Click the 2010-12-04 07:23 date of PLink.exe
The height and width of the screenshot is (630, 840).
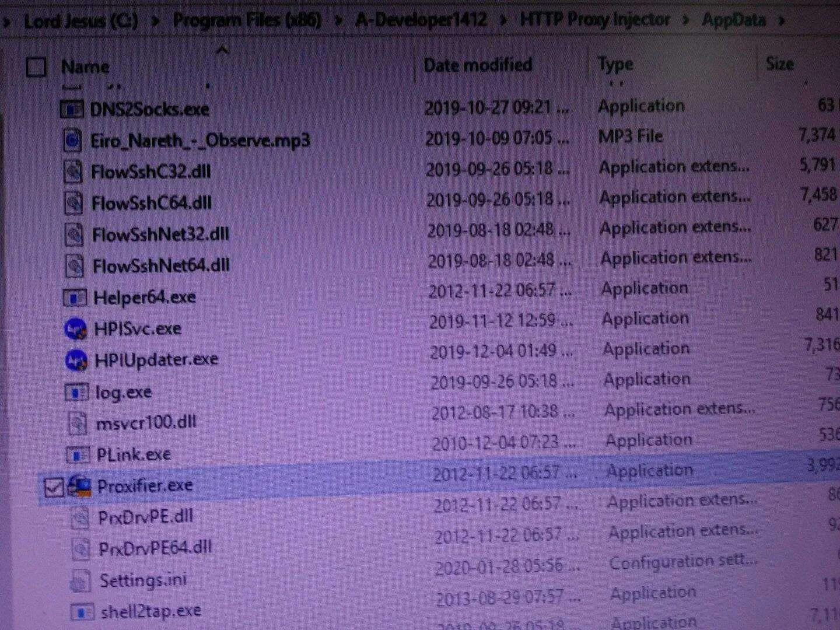[503, 443]
